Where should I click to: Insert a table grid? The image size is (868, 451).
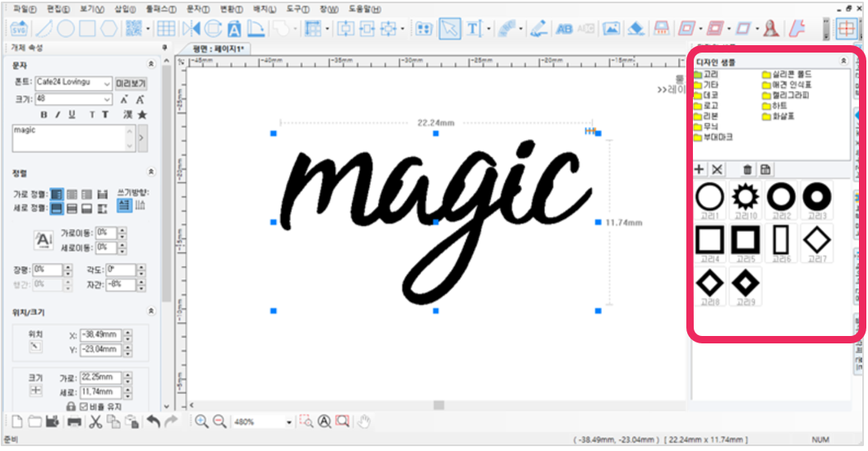[166, 28]
